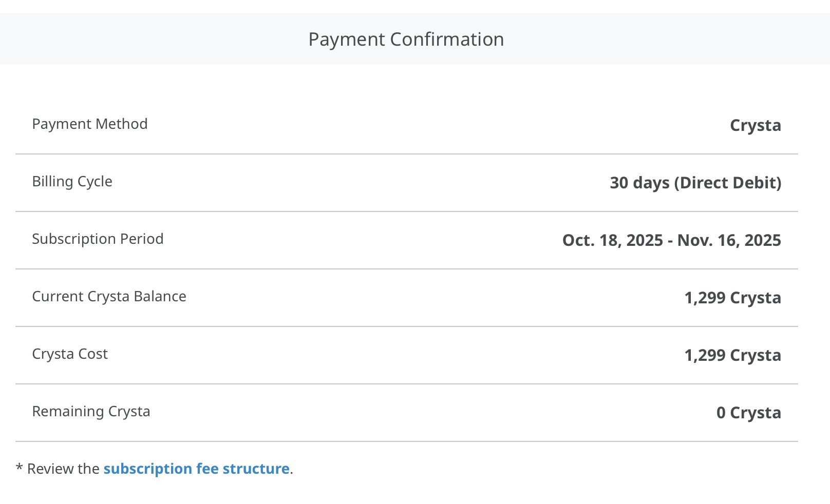Click the Payment Method label
The height and width of the screenshot is (504, 830).
coord(90,124)
